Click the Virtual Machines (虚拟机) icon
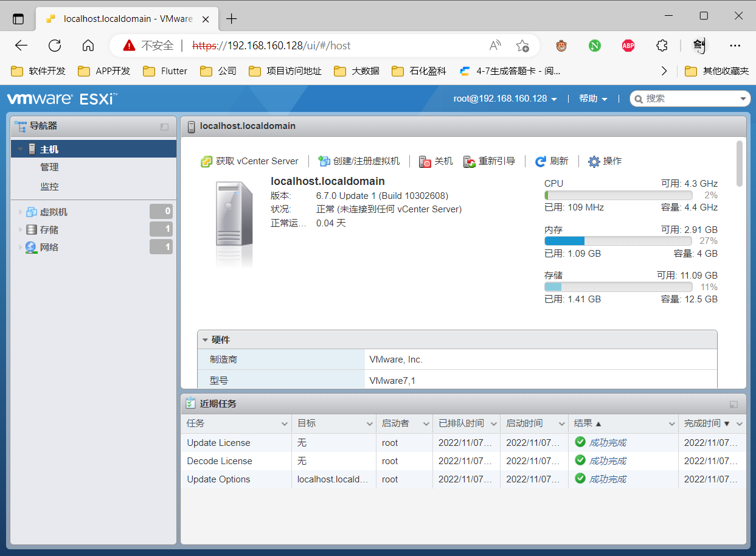Screen dimensions: 756x556 32,212
